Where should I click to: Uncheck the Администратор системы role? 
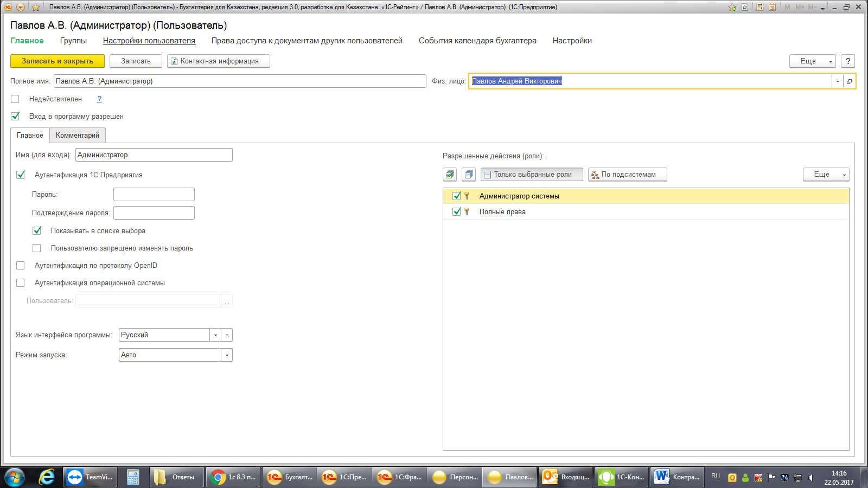click(457, 196)
